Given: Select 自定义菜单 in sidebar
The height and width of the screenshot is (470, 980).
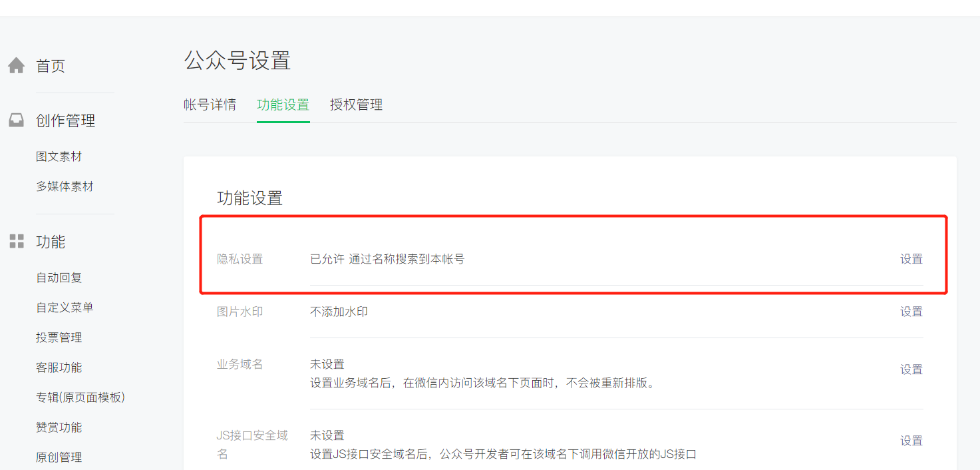Looking at the screenshot, I should point(65,308).
